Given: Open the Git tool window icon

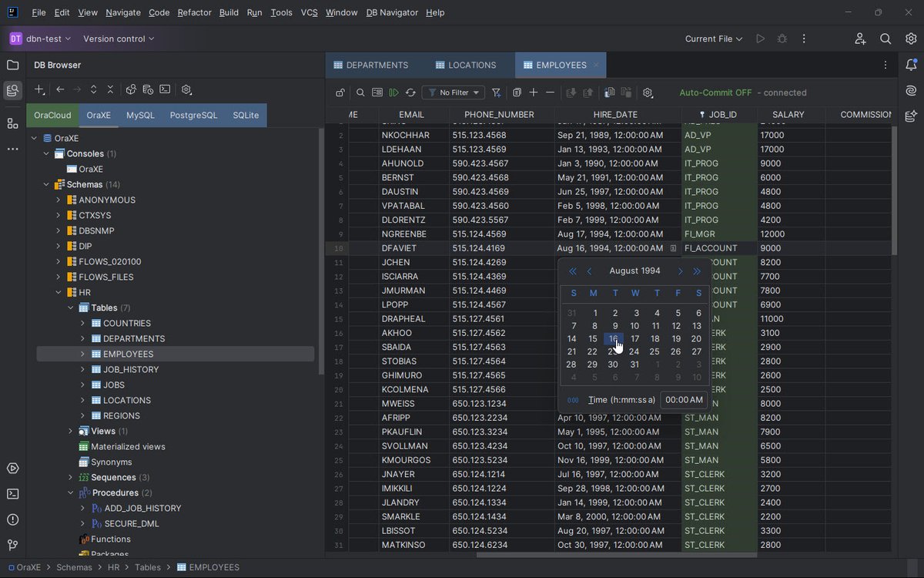Looking at the screenshot, I should pos(12,545).
